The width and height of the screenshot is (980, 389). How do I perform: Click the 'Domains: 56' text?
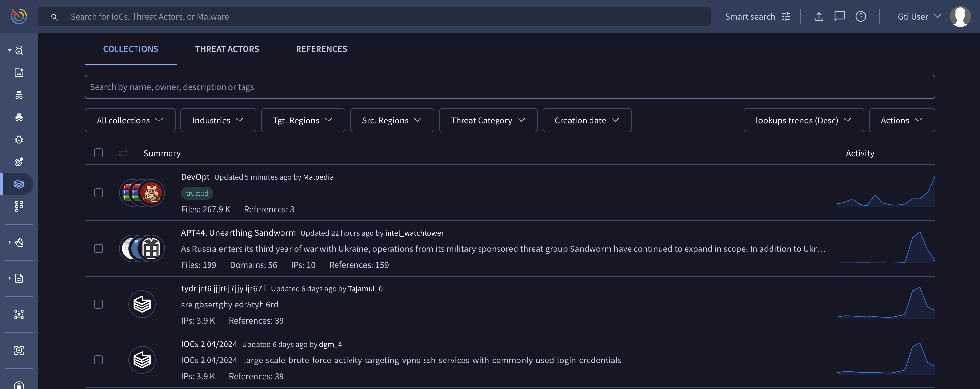pos(253,265)
